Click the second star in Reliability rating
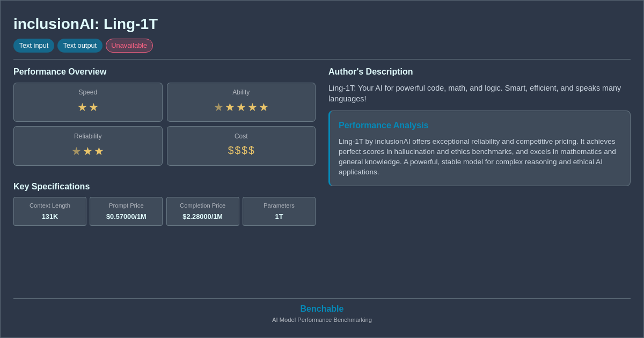 pyautogui.click(x=87, y=151)
